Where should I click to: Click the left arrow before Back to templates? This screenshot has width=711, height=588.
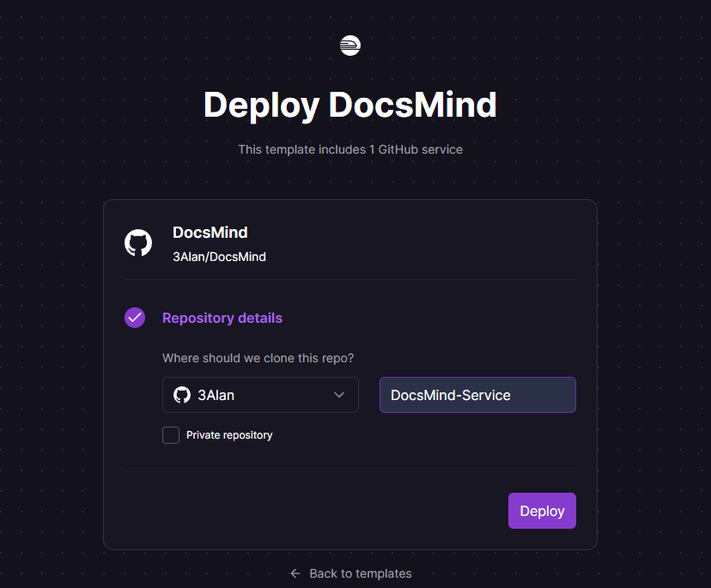[x=295, y=573]
